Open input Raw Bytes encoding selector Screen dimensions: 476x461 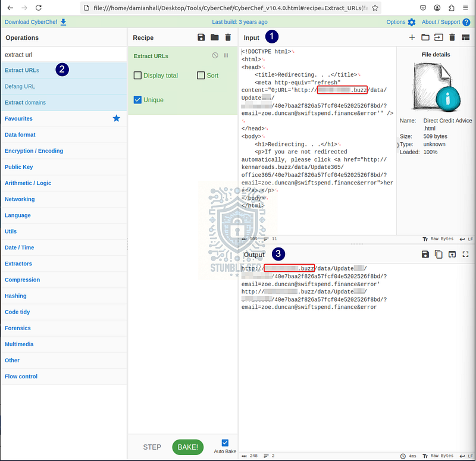pos(438,239)
